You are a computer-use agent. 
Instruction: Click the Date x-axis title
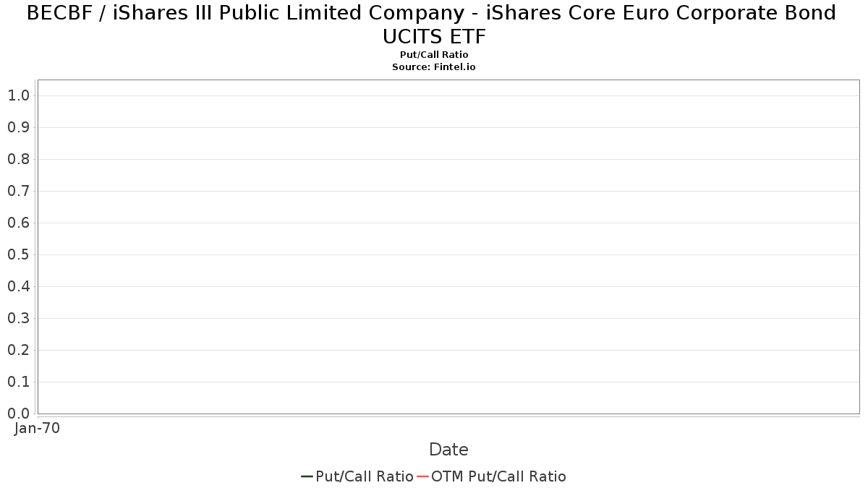point(448,450)
